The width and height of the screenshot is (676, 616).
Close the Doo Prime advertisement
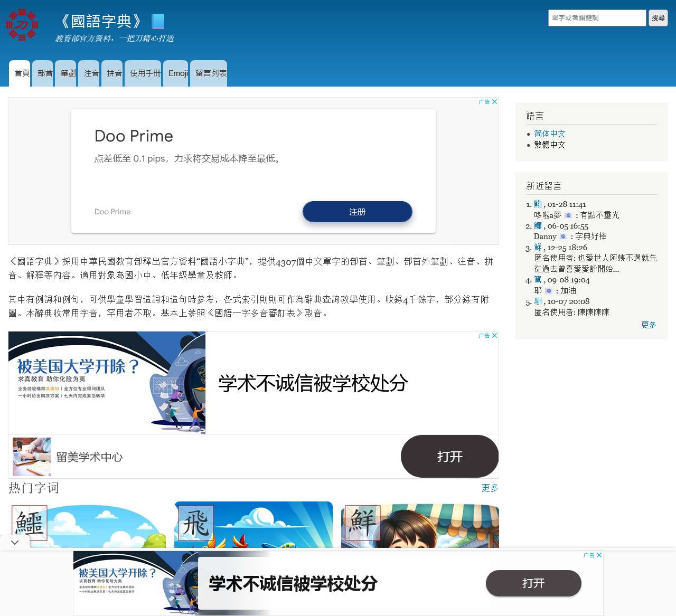494,101
